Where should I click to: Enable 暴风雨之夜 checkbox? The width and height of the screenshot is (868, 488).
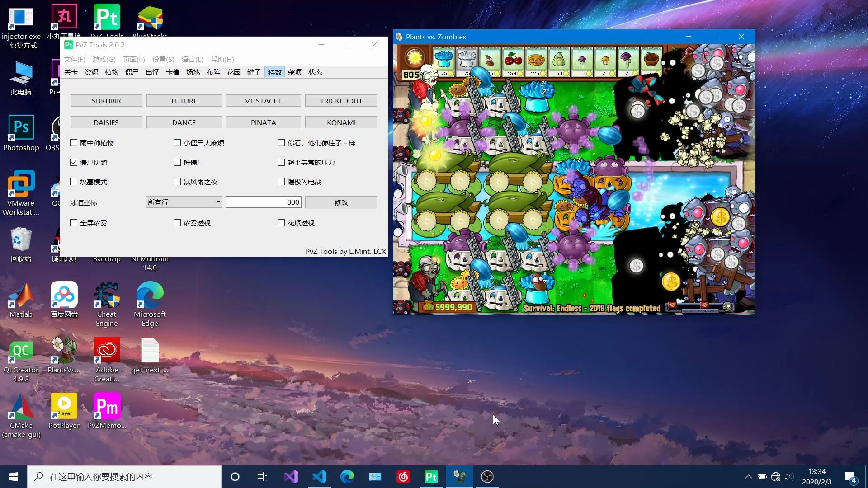[x=177, y=182]
